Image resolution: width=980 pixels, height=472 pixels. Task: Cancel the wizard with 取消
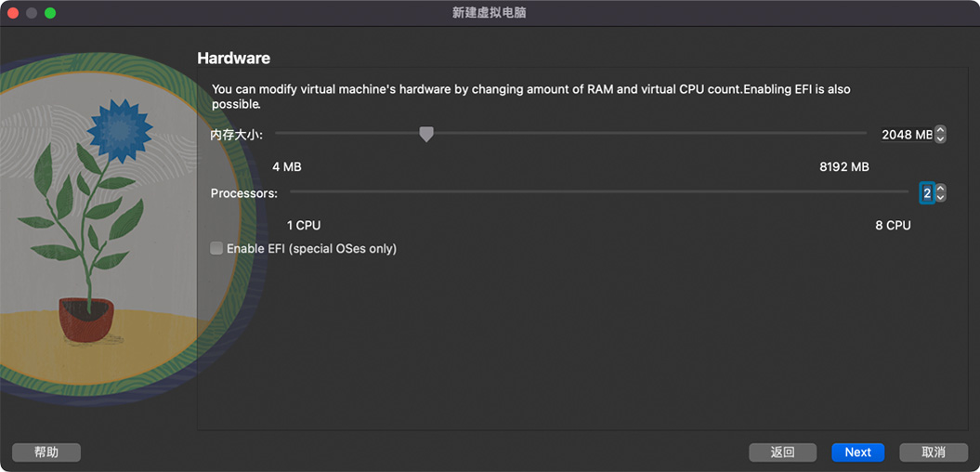click(933, 452)
